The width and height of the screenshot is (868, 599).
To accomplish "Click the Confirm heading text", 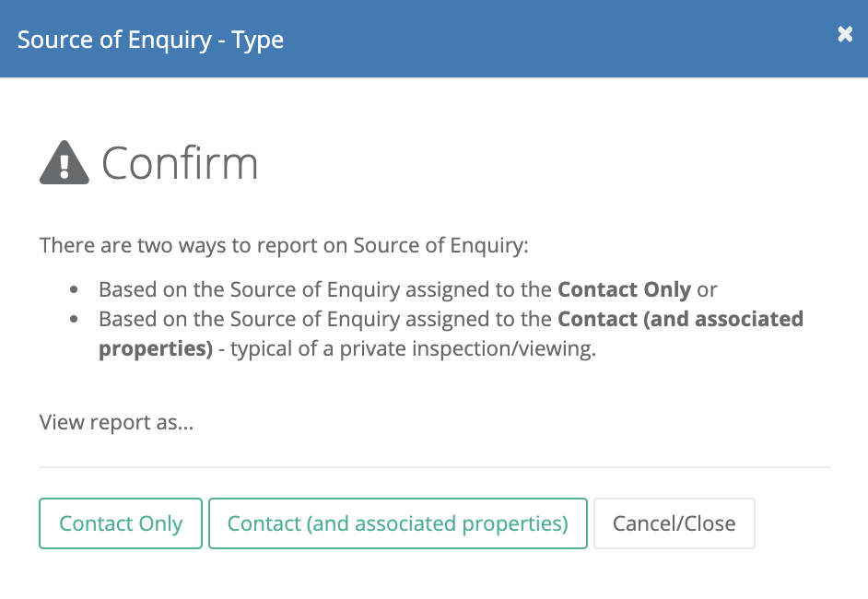I will click(180, 163).
